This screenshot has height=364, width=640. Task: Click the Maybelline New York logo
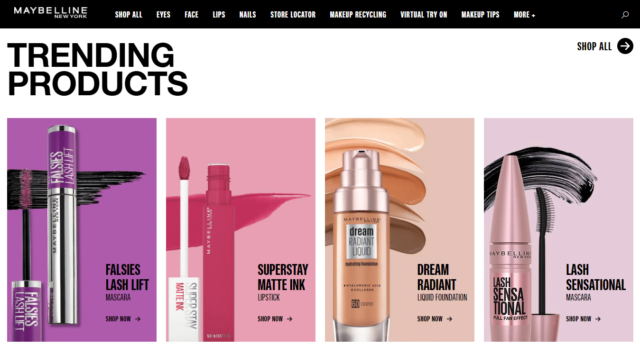[x=51, y=12]
